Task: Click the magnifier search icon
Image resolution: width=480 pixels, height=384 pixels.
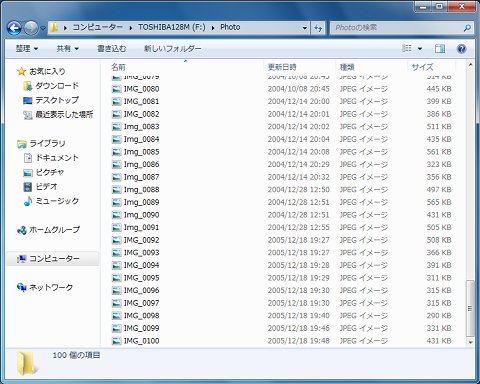Action: click(467, 28)
